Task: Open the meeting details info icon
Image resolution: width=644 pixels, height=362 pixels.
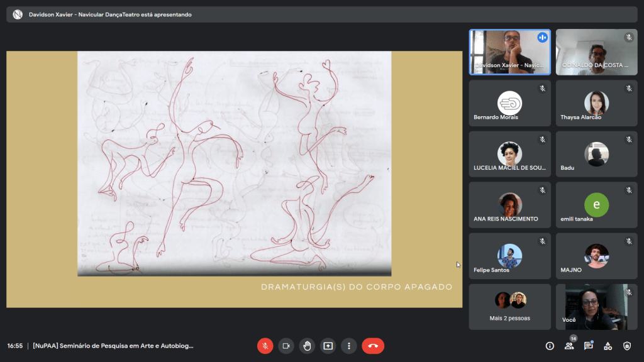Action: 550,346
